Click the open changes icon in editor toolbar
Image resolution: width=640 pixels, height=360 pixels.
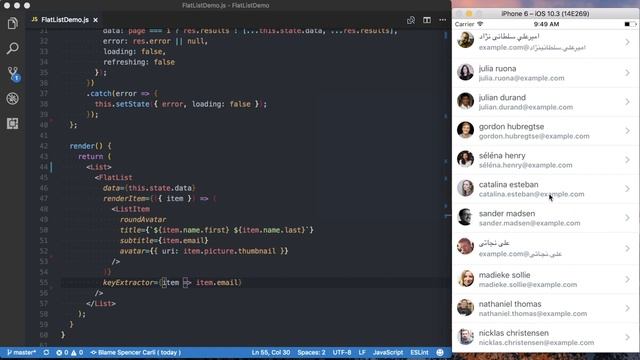pos(411,20)
